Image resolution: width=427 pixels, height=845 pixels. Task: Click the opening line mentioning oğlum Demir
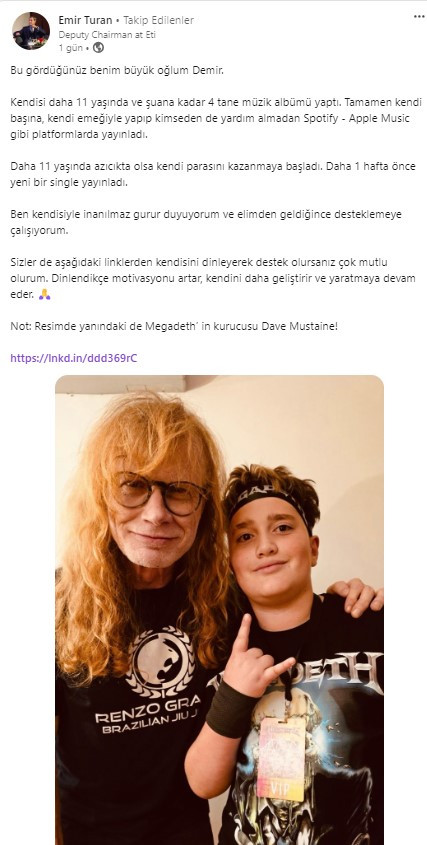coord(116,70)
